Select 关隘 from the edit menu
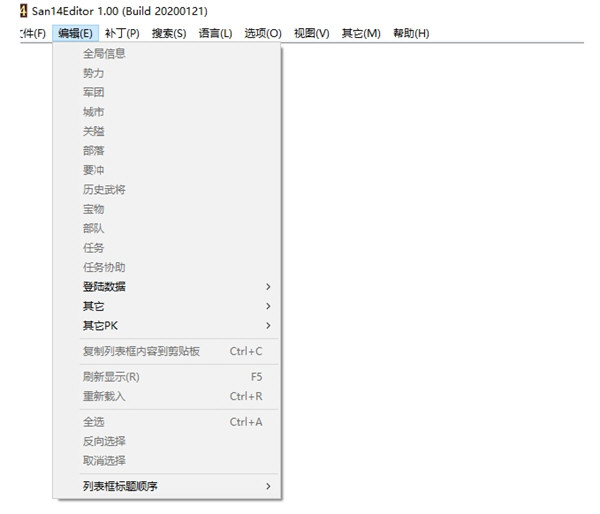600x514 pixels. pos(167,131)
